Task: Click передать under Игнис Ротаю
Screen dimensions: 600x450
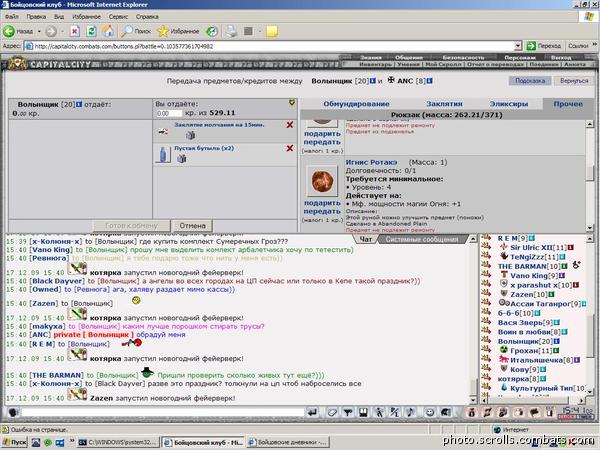Action: pos(322,211)
